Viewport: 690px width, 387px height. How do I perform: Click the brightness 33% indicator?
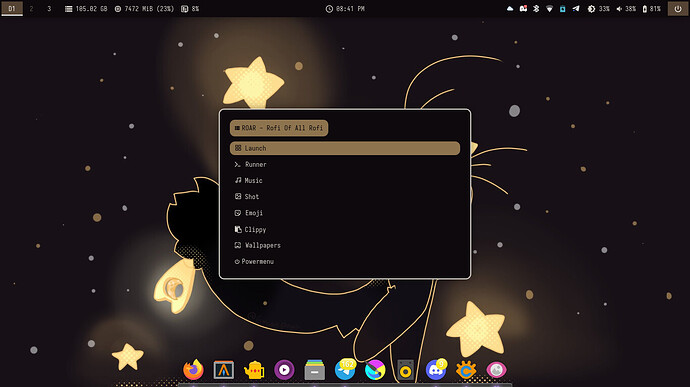(x=599, y=8)
